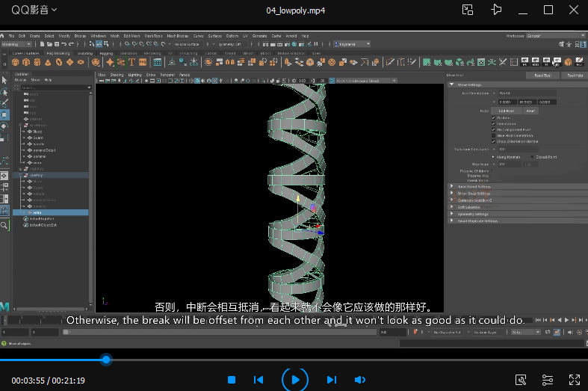588x391 pixels.
Task: Click the Tool Help button
Action: click(574, 76)
